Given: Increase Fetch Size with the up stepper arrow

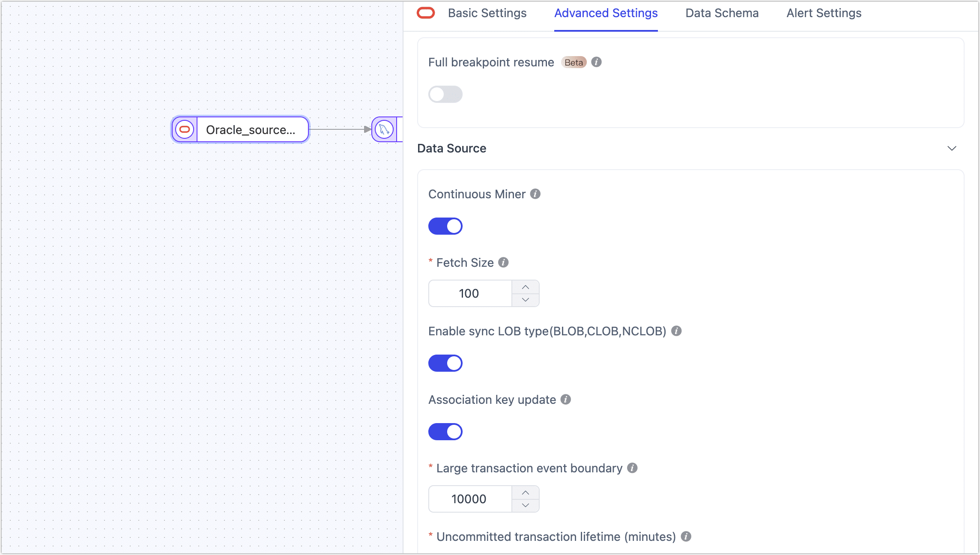Looking at the screenshot, I should tap(526, 286).
